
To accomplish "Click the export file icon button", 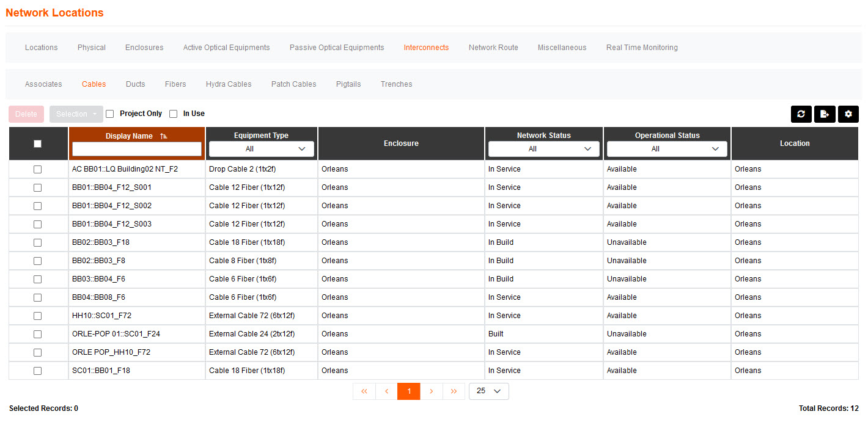I will coord(825,114).
